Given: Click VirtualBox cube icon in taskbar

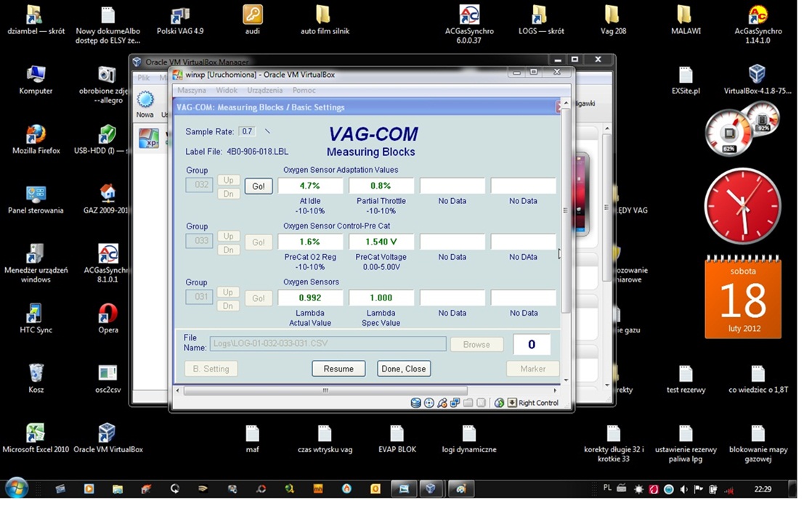Looking at the screenshot, I should point(431,488).
